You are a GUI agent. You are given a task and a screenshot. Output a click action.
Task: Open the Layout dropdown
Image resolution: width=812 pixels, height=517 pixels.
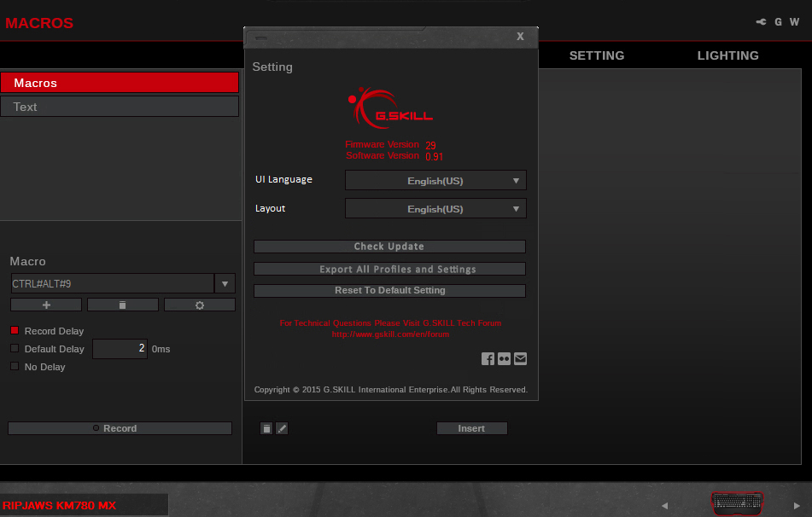pos(435,208)
